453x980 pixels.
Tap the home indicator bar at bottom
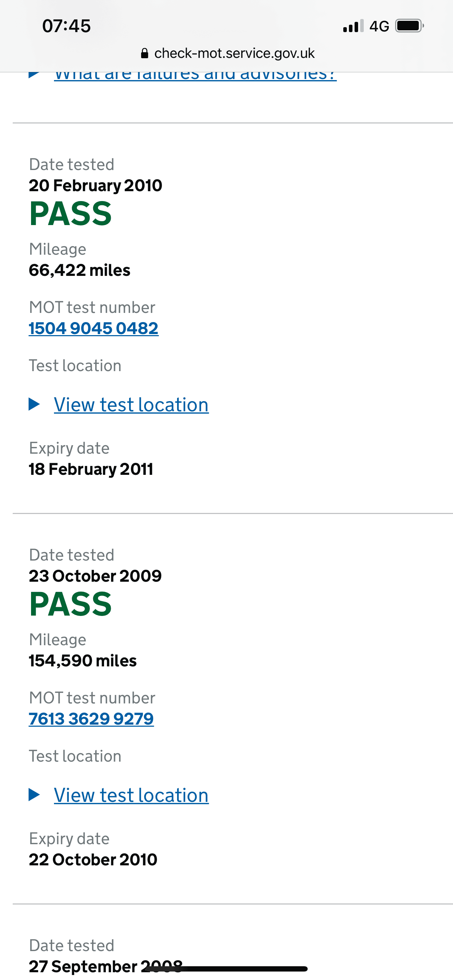click(x=227, y=968)
